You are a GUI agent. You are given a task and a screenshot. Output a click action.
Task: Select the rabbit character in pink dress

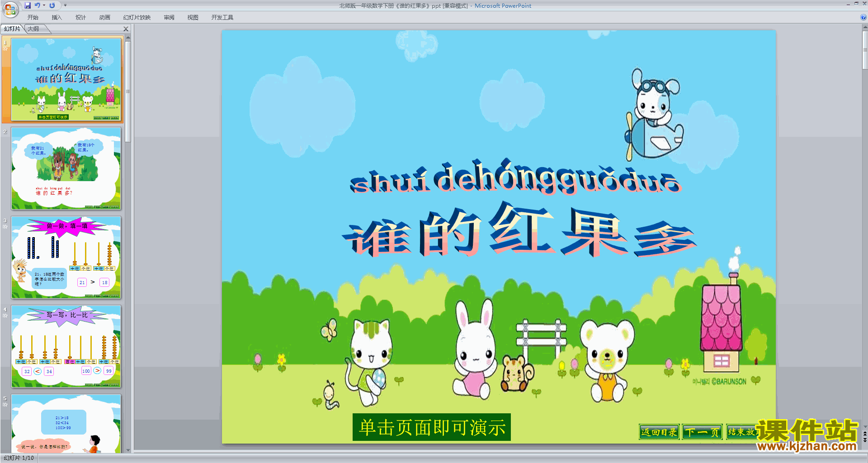click(x=475, y=350)
